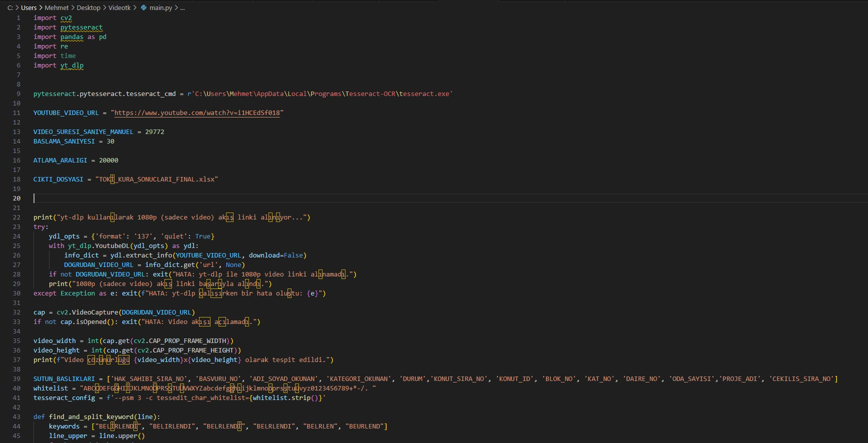The height and width of the screenshot is (443, 868).
Task: Click the CIKTI_DOSYASI xlsx filename string
Action: tap(156, 179)
